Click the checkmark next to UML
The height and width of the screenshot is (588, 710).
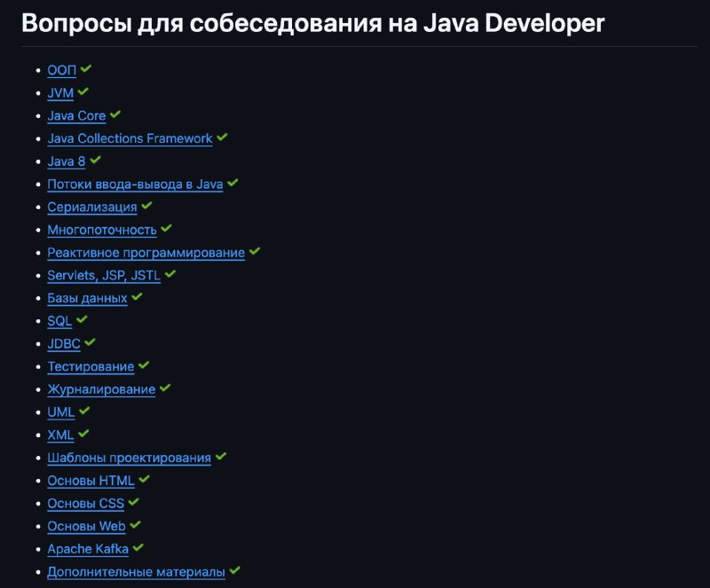coord(84,411)
